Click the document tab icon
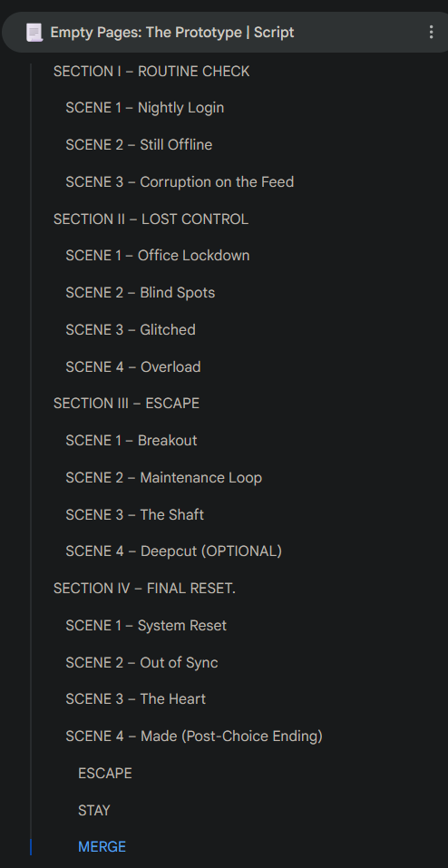The width and height of the screenshot is (448, 868). coord(34,33)
